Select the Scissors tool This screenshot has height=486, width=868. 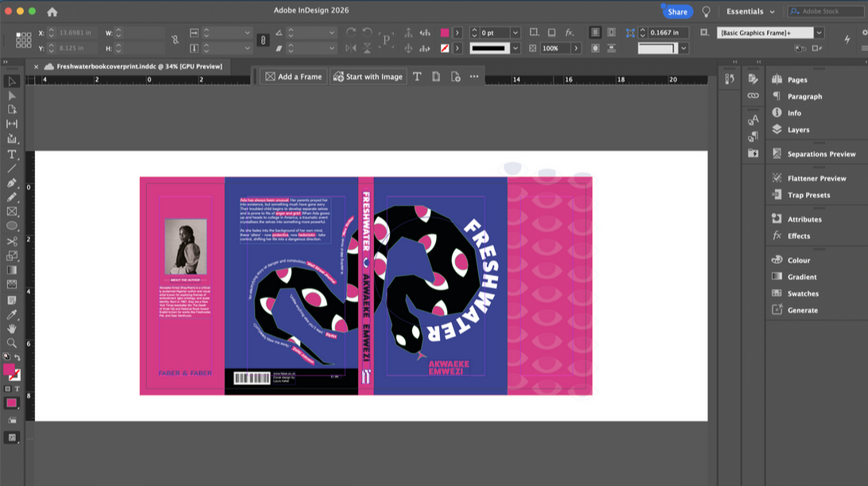[x=12, y=241]
